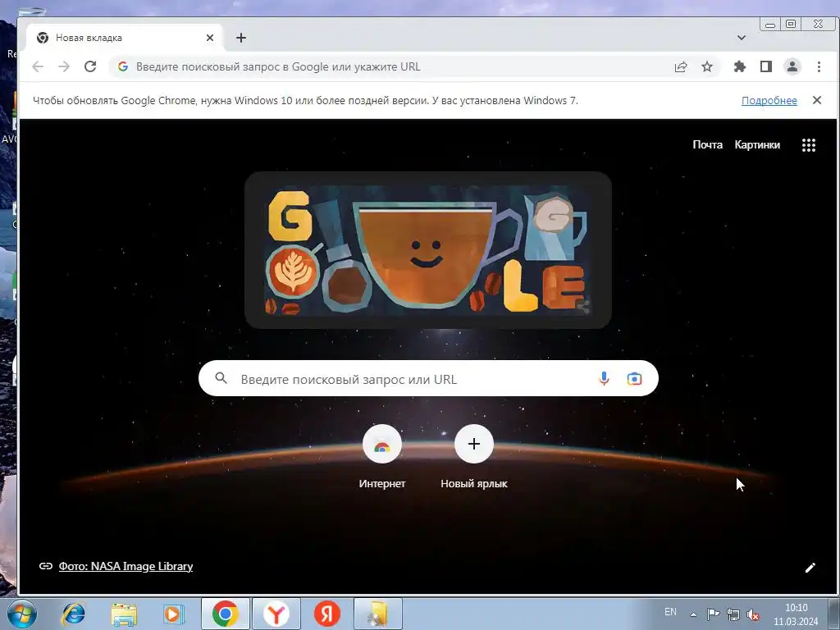Show hidden tray icons arrow
This screenshot has height=630, width=840.
(x=693, y=614)
